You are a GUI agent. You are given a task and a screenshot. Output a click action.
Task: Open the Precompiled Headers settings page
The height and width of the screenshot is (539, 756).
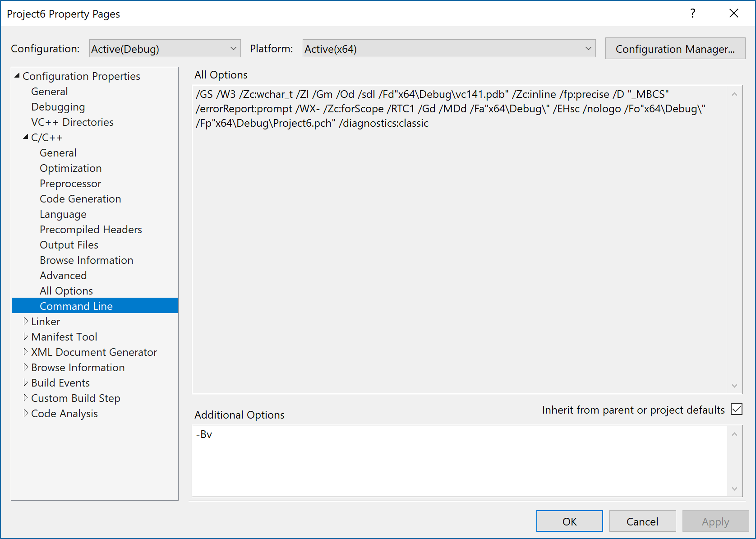click(90, 229)
